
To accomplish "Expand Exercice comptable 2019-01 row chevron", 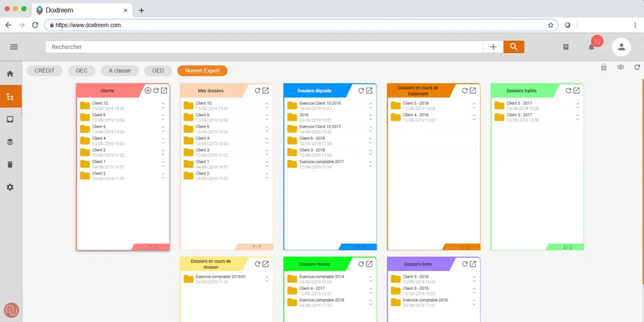I will tap(267, 279).
